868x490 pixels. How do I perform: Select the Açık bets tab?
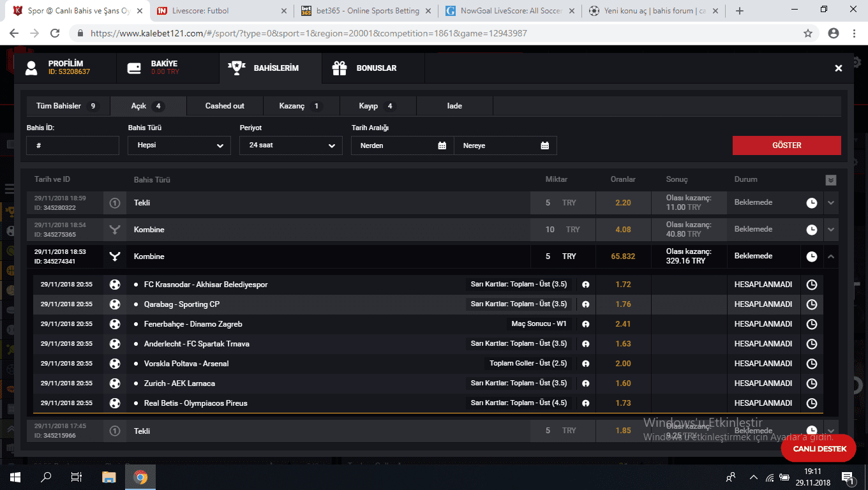148,106
